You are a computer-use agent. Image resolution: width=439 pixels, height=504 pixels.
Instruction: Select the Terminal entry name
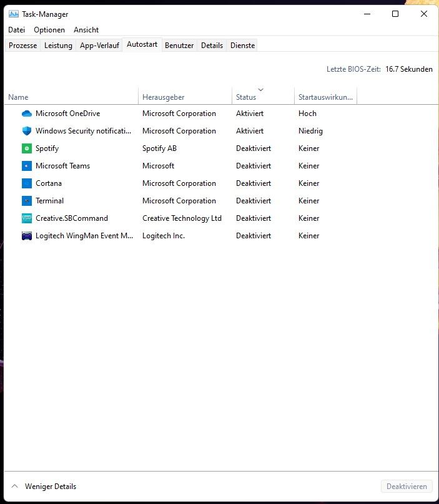pos(49,201)
